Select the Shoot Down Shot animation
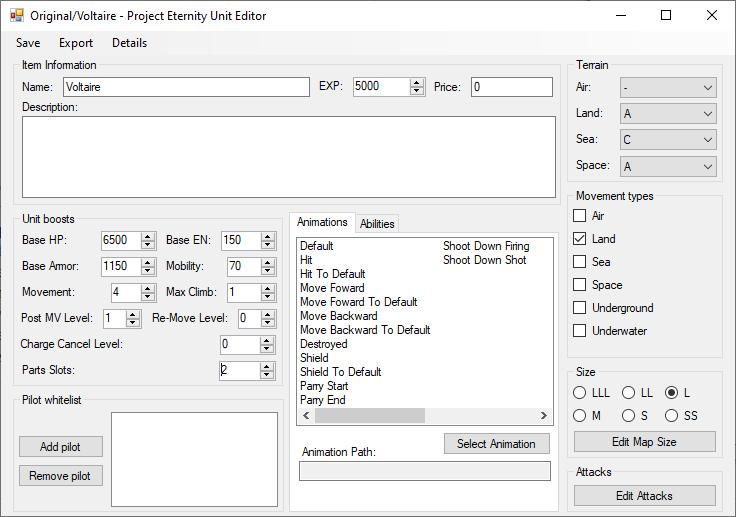 484,260
